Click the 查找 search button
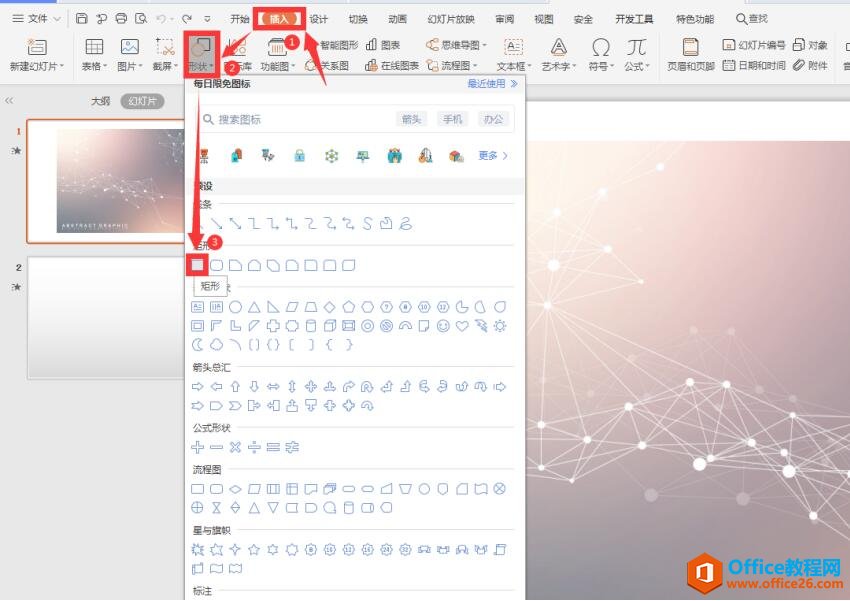850x601 pixels. pyautogui.click(x=751, y=19)
